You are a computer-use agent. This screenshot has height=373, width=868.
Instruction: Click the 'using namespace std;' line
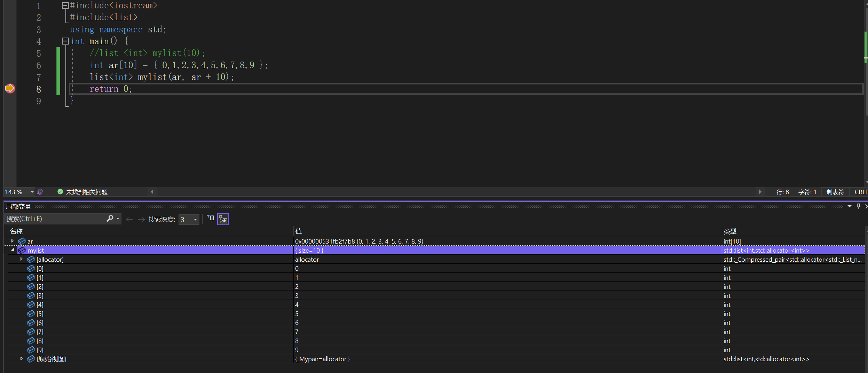click(118, 30)
